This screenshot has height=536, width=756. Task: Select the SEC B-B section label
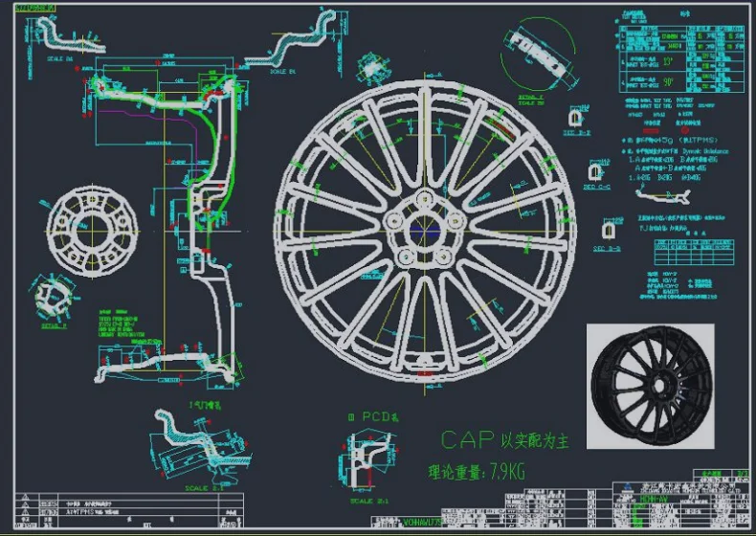(577, 133)
